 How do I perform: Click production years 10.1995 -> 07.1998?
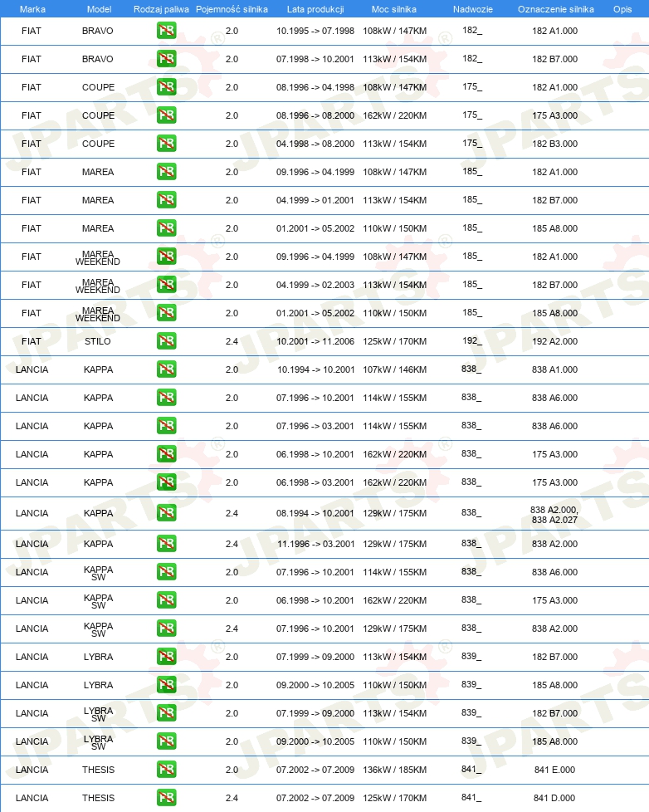click(315, 31)
